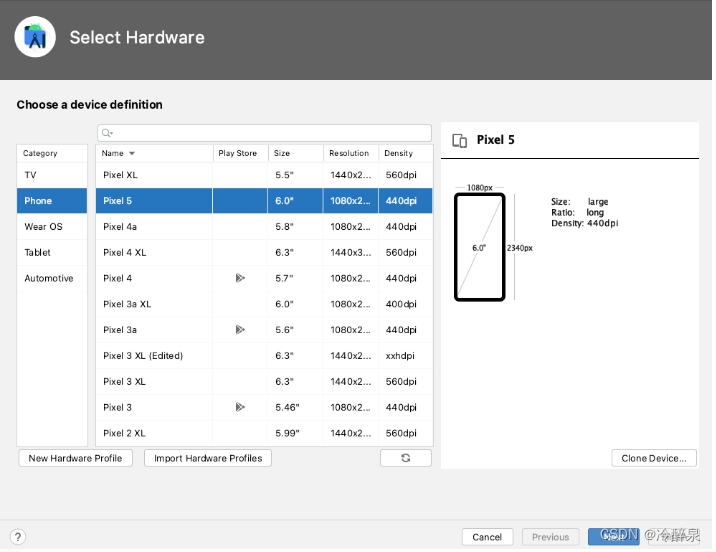Focus the device search field
Screen dimensions: 716x552
pos(264,133)
